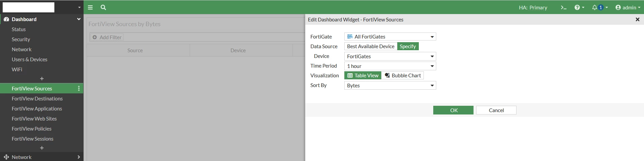The width and height of the screenshot is (644, 161).
Task: Confirm with the OK button
Action: pos(453,110)
